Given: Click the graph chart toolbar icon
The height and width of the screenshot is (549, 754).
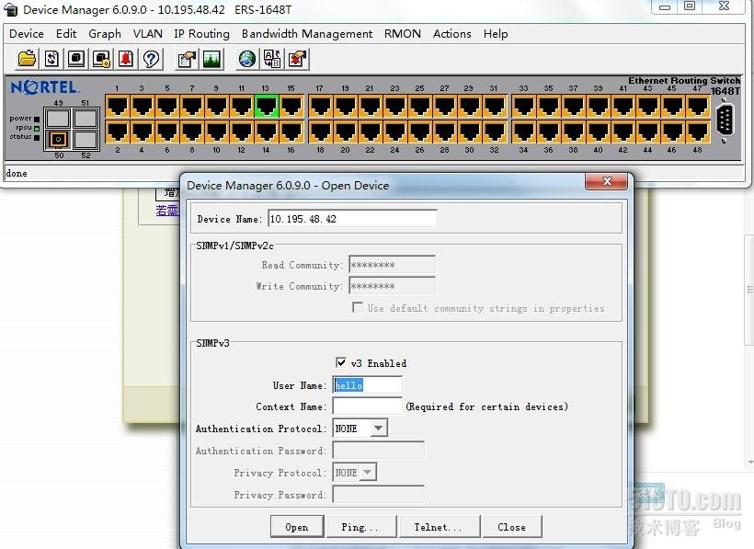Looking at the screenshot, I should click(211, 59).
